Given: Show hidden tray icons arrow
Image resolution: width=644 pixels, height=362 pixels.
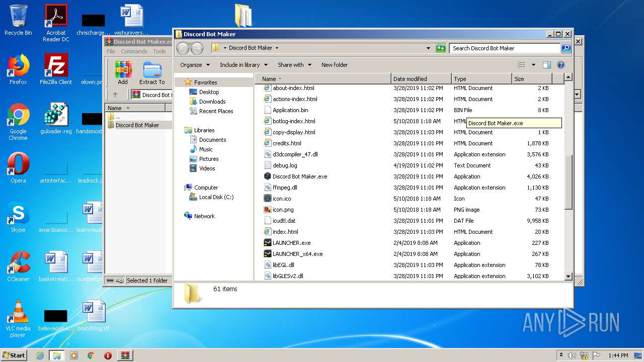Looking at the screenshot, I should coord(561,355).
